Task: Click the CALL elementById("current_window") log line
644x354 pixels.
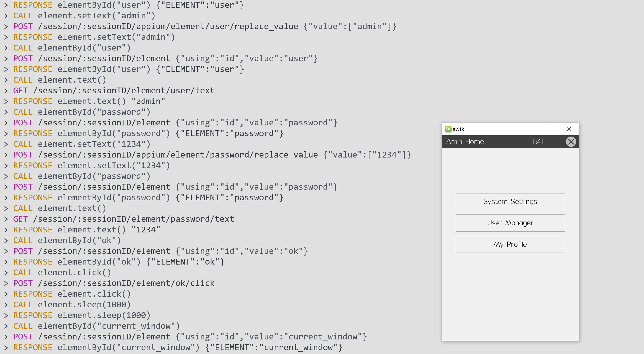Action: (x=96, y=326)
